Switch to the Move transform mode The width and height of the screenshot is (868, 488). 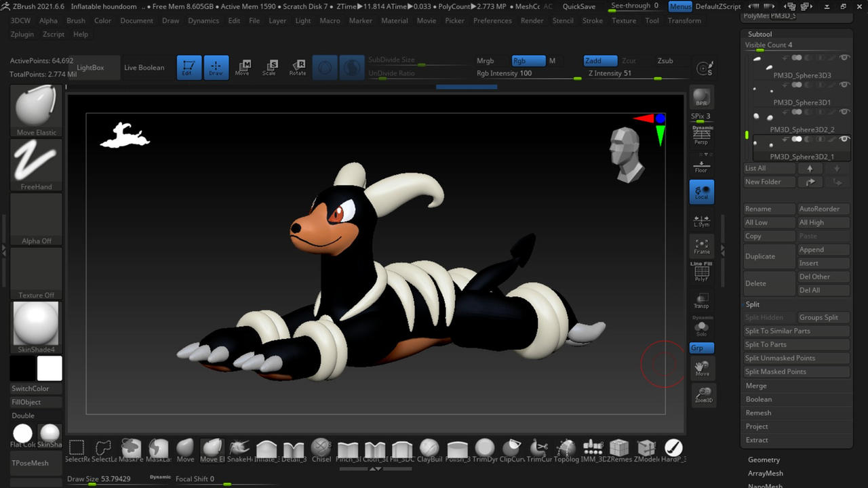tap(243, 68)
